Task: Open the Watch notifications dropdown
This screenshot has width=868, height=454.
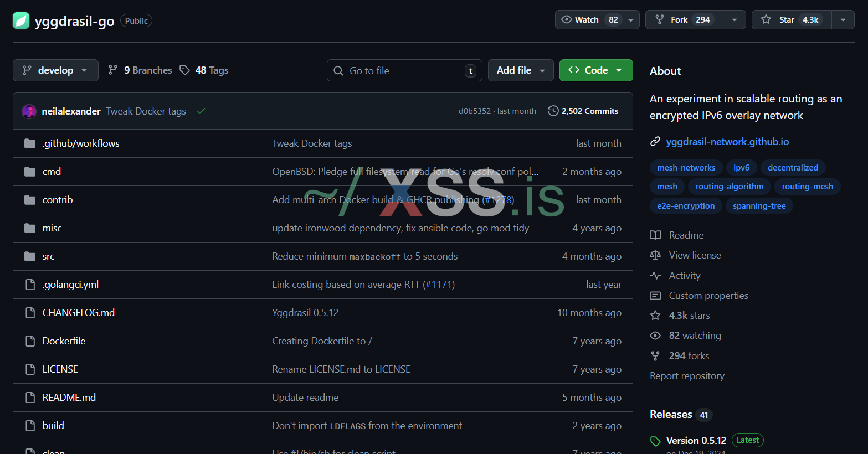Action: (x=597, y=20)
